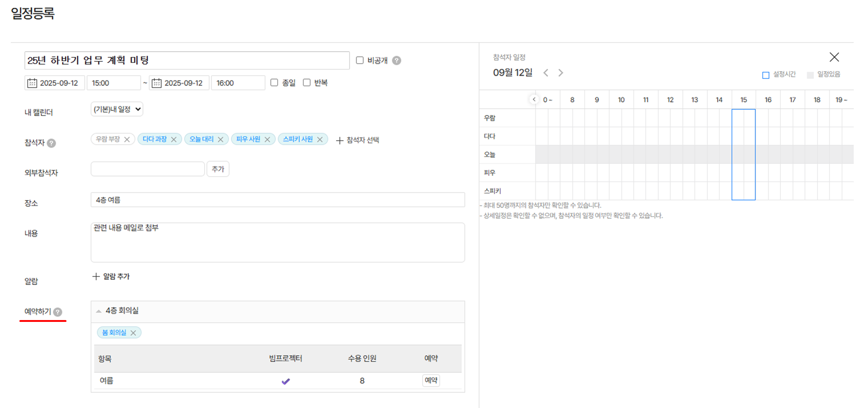
Task: Click 예약 button for 여름 room
Action: pos(431,380)
